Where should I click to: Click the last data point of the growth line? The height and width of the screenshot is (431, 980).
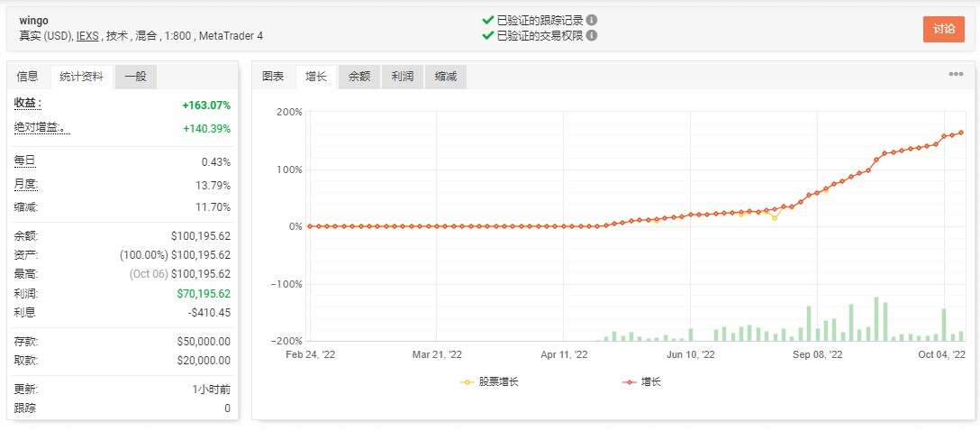pos(960,133)
